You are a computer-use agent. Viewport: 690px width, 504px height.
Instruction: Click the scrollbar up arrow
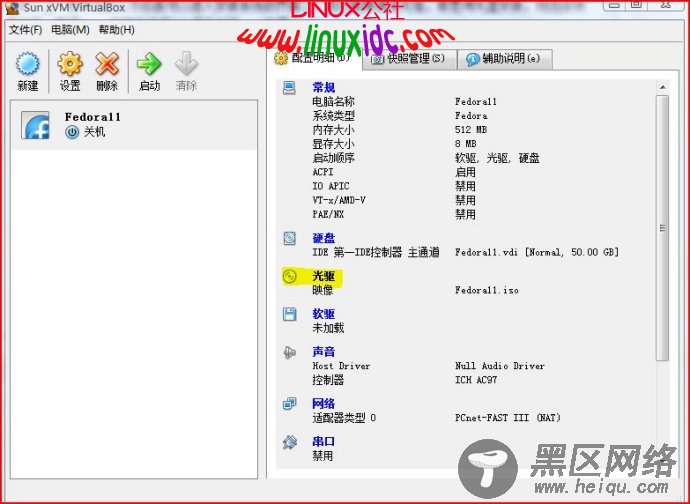tap(662, 88)
